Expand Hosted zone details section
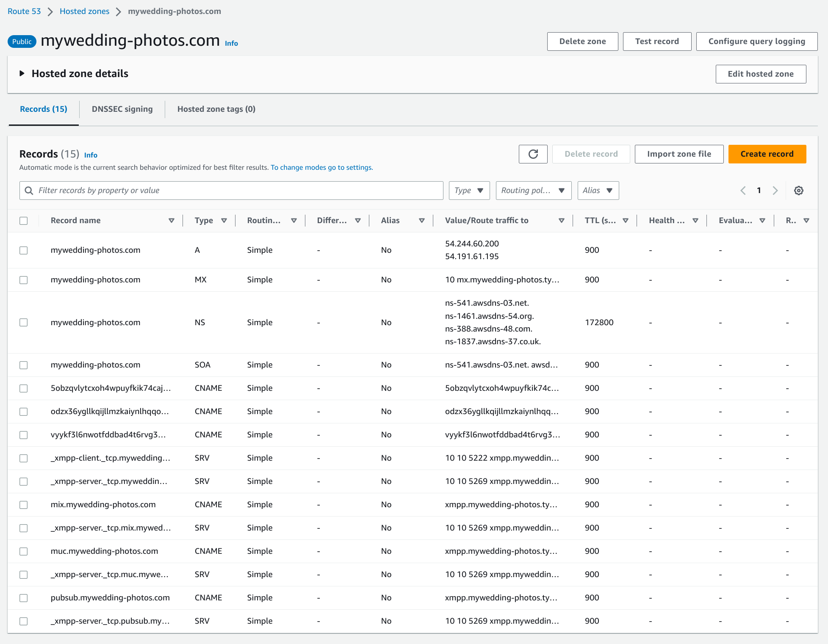This screenshot has width=828, height=644. (22, 74)
